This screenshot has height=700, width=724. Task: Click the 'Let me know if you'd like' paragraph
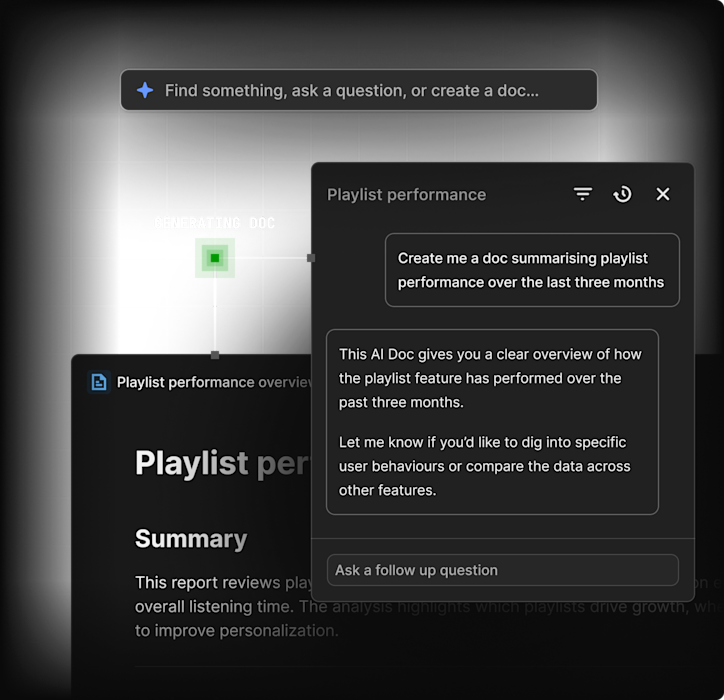[484, 466]
